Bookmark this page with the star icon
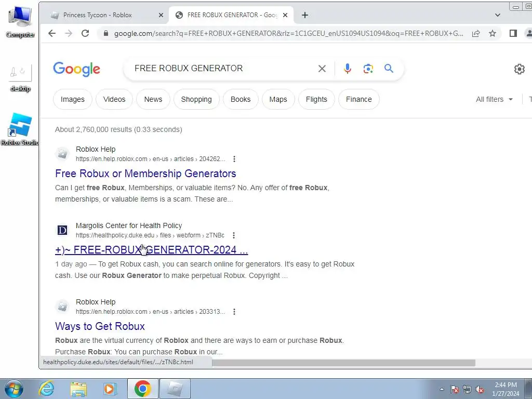This screenshot has width=532, height=399. click(x=493, y=33)
